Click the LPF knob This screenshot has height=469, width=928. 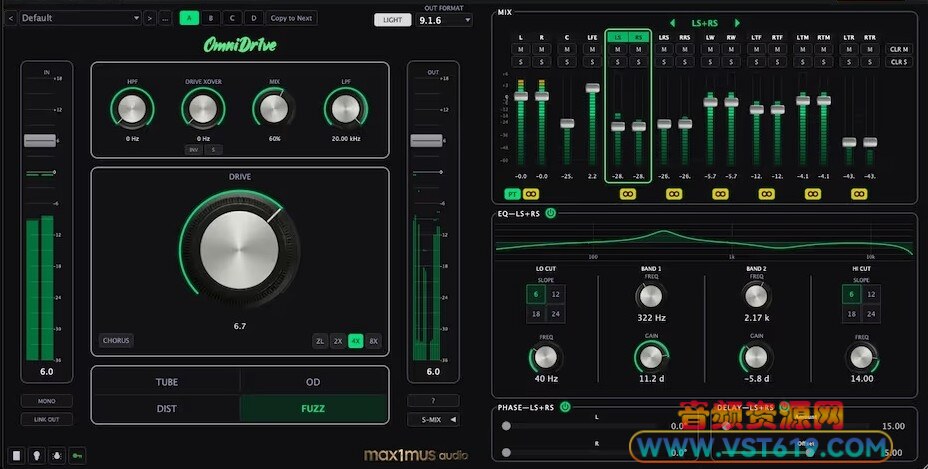[346, 109]
